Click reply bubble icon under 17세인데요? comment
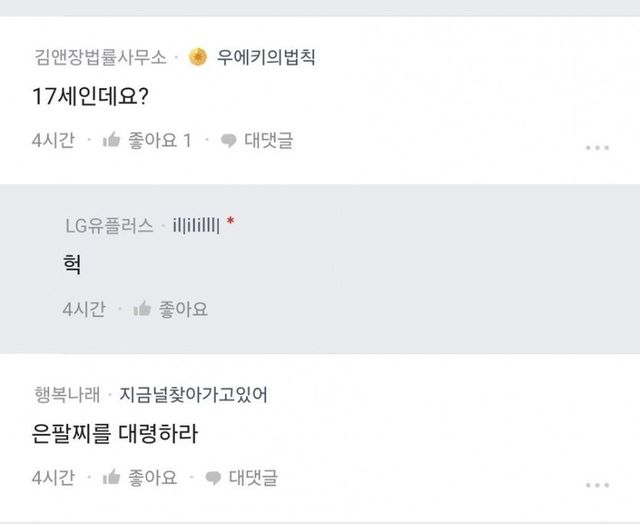 [x=228, y=141]
